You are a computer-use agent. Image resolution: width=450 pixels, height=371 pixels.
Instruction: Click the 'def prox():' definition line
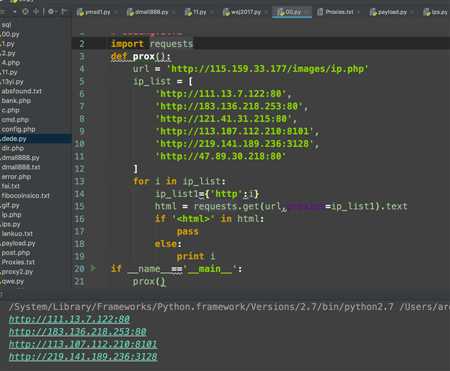141,56
